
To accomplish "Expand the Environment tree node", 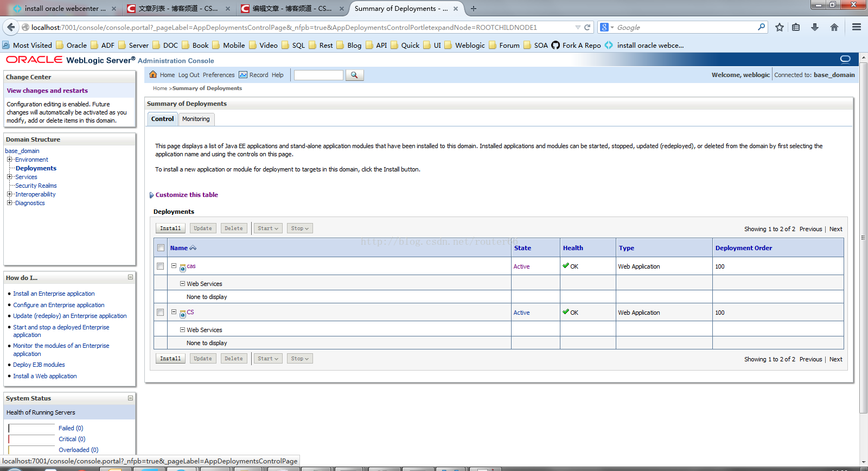I will 9,160.
